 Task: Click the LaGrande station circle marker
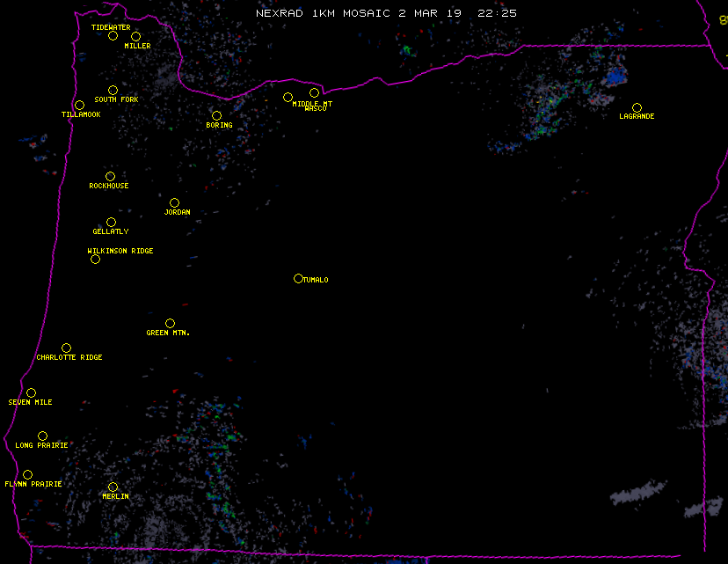(x=637, y=108)
